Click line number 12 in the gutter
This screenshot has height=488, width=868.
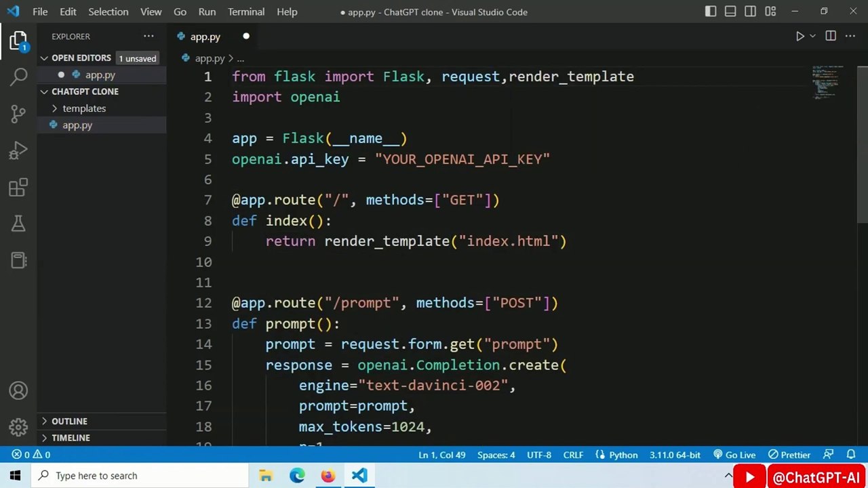[203, 303]
